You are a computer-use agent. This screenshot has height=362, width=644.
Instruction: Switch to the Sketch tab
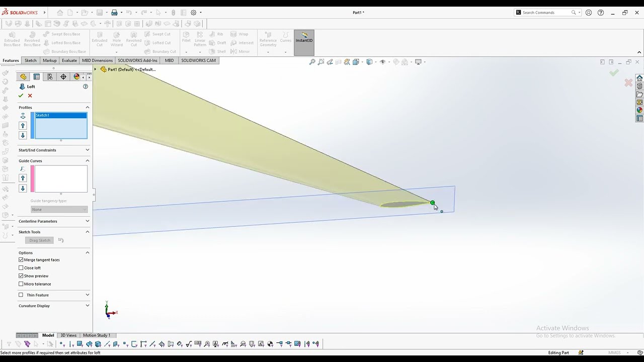31,60
